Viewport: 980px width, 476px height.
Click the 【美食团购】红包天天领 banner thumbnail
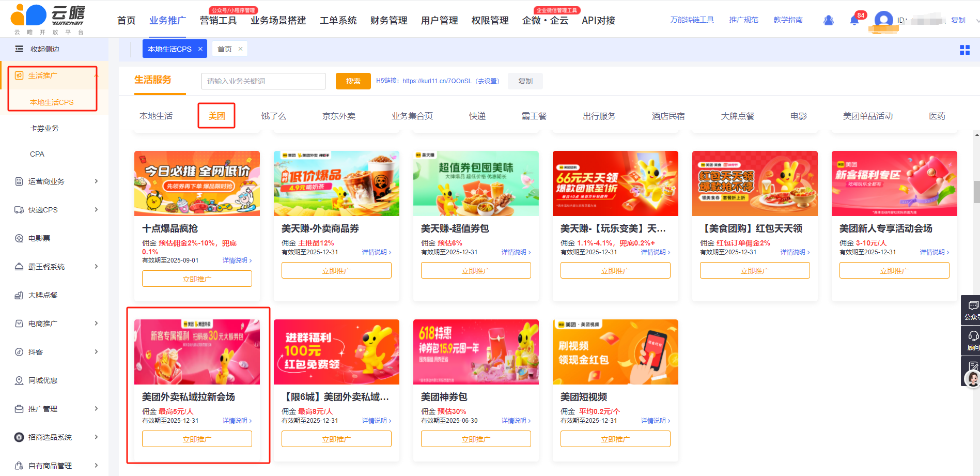755,183
